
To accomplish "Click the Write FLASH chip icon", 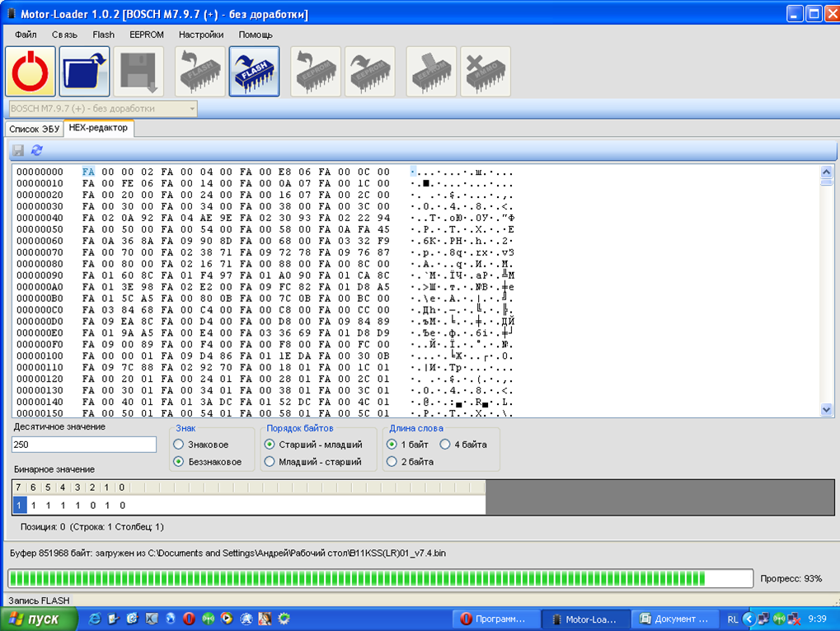I will click(x=254, y=72).
